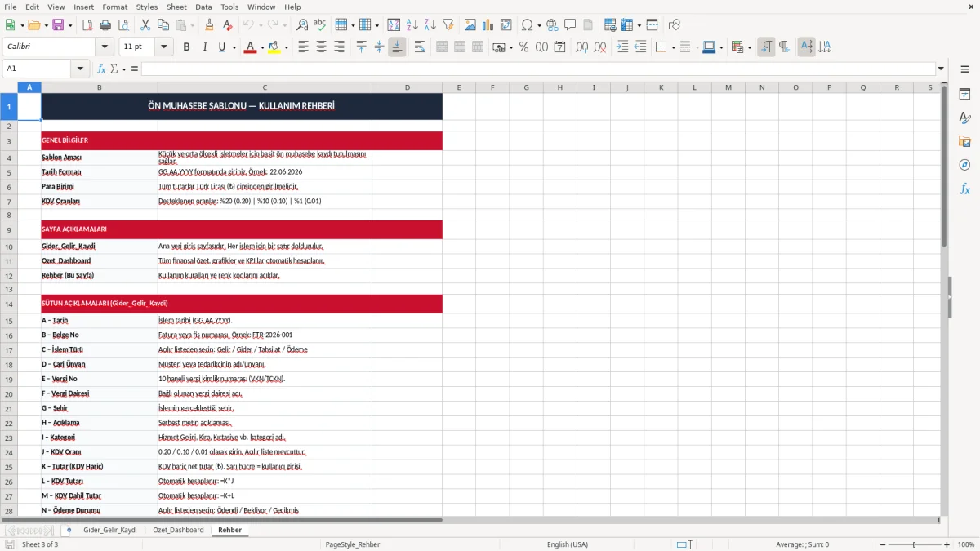
Task: Define the print area
Action: 610,25
